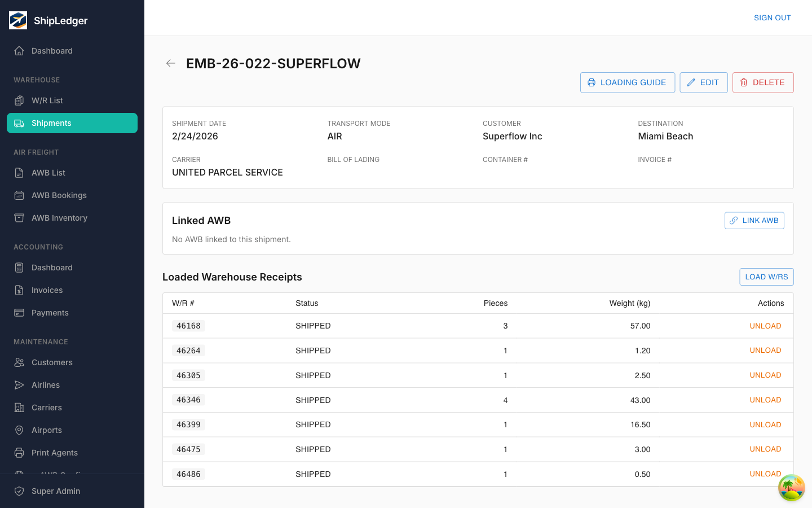Click W/R number 46475
The width and height of the screenshot is (812, 508).
[188, 449]
